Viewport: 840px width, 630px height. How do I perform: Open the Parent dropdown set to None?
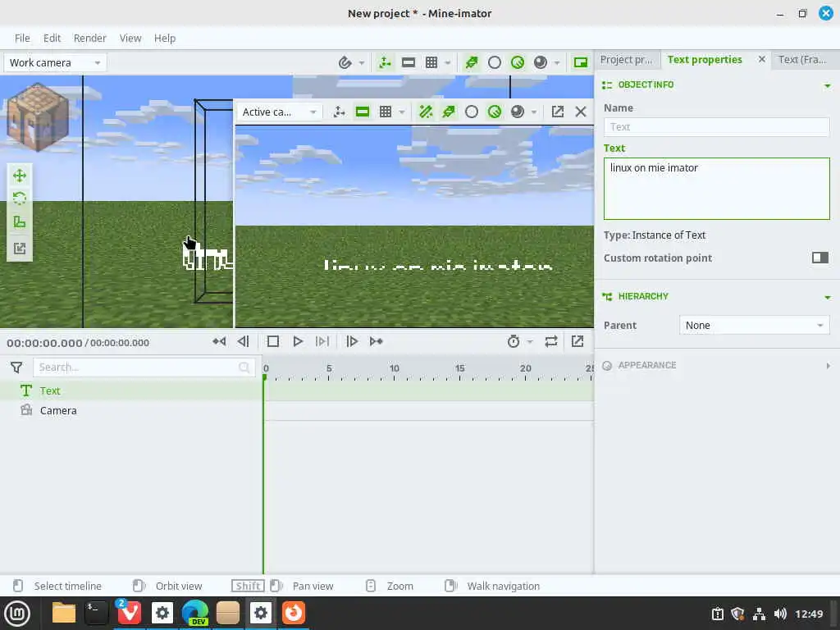click(x=755, y=325)
